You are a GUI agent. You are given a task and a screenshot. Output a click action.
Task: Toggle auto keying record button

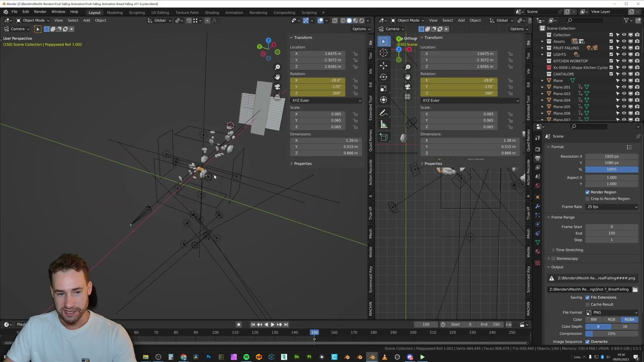(238, 324)
